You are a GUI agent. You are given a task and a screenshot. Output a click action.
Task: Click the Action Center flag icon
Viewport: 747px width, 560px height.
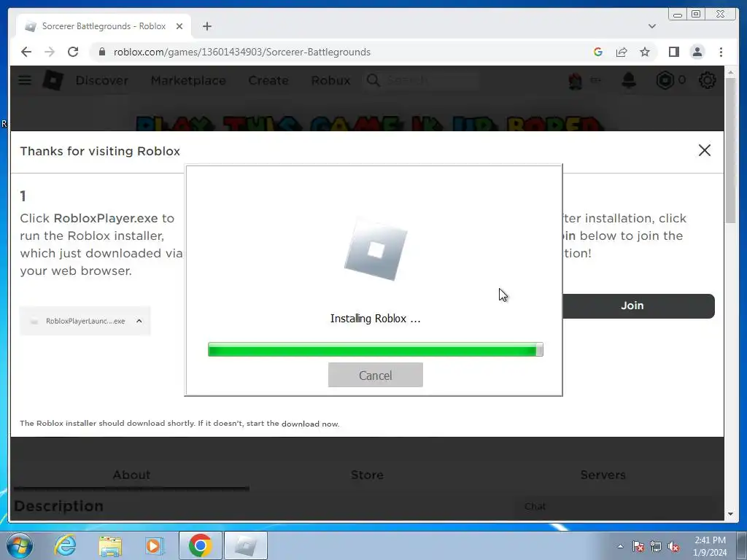[638, 546]
